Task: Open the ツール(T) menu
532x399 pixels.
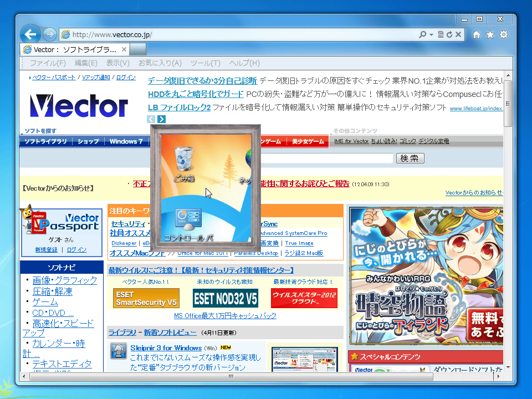Action: pyautogui.click(x=205, y=63)
